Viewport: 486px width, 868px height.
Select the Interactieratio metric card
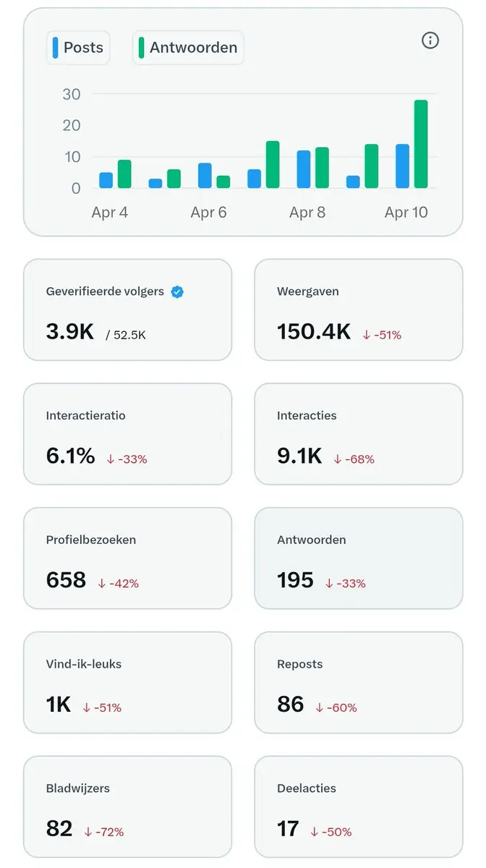point(127,434)
